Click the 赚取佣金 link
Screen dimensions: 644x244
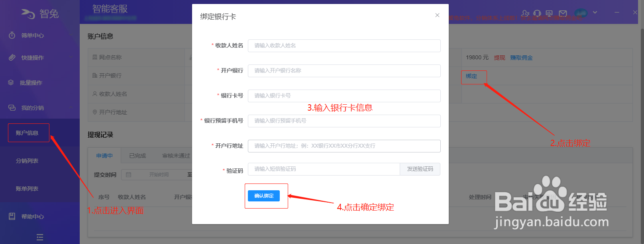521,58
